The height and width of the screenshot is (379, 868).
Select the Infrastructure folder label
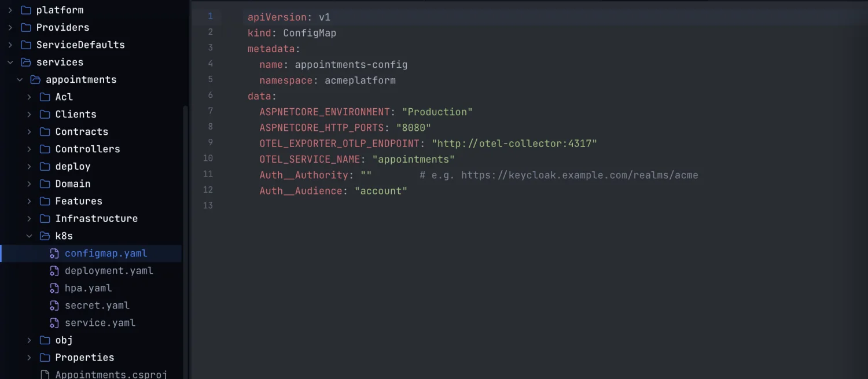(x=97, y=219)
